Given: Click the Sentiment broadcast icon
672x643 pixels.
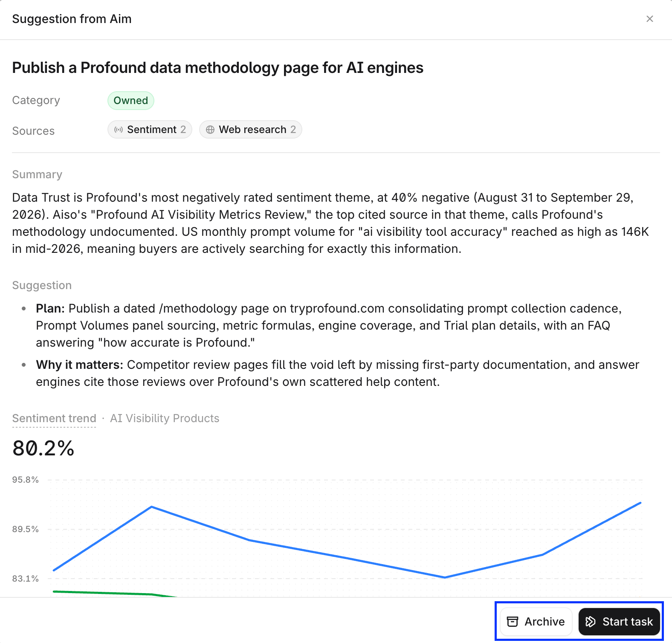Looking at the screenshot, I should (x=119, y=130).
